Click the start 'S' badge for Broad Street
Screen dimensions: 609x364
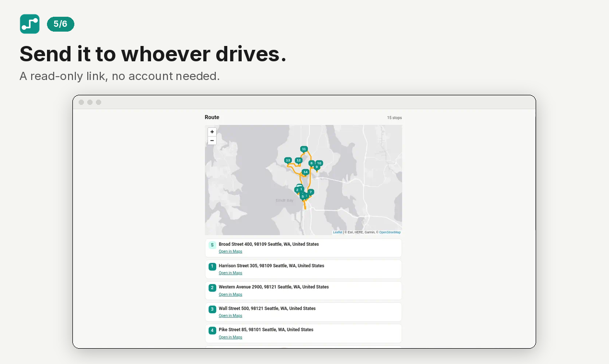212,245
